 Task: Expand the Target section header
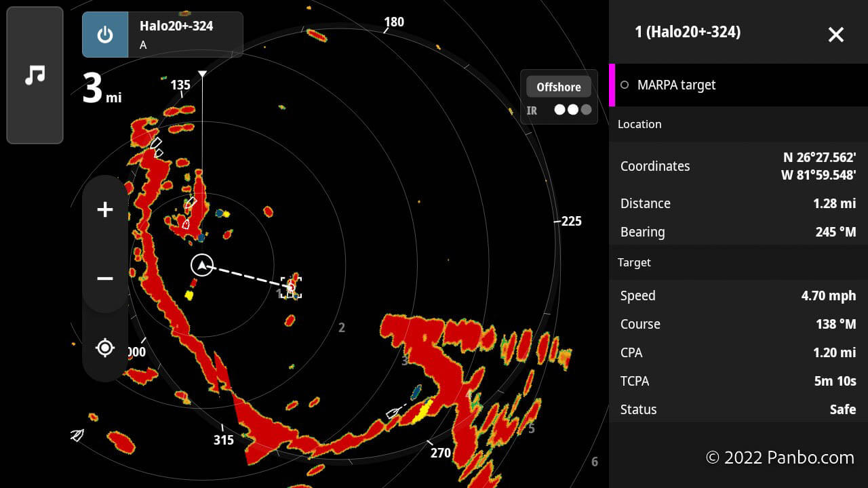tap(634, 263)
